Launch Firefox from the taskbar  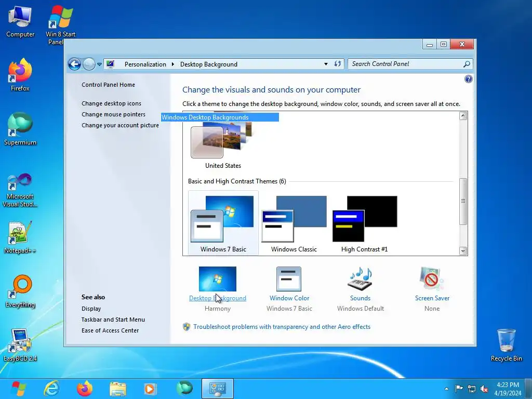(85, 389)
